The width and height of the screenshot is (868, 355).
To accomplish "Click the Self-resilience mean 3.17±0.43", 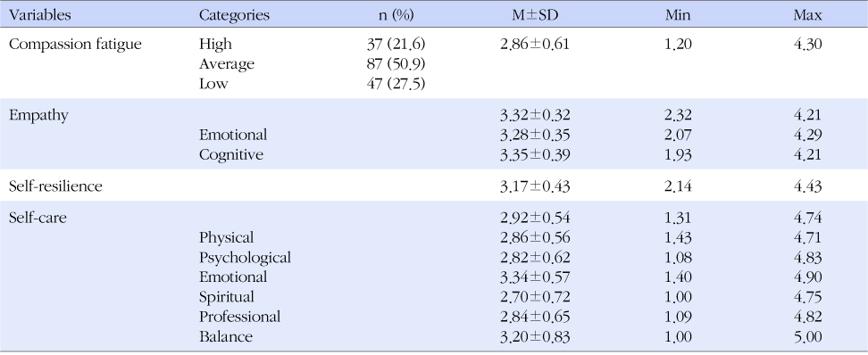I will click(x=535, y=186).
